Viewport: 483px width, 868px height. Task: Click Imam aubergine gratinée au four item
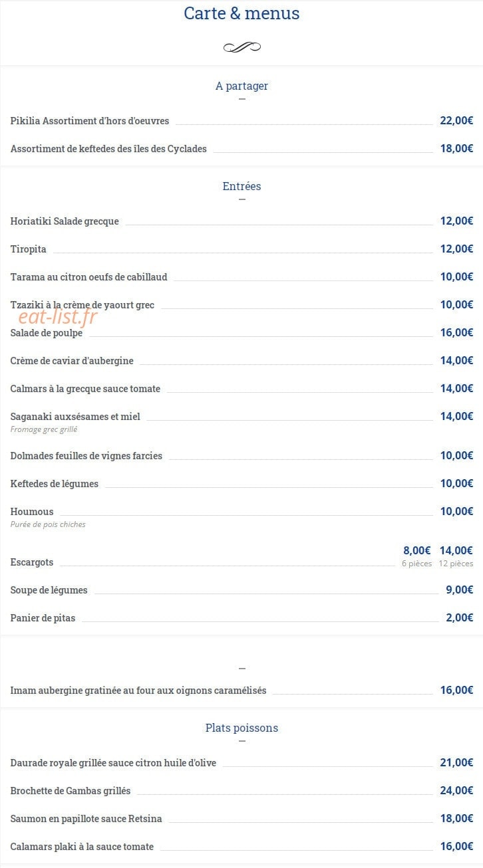[138, 691]
